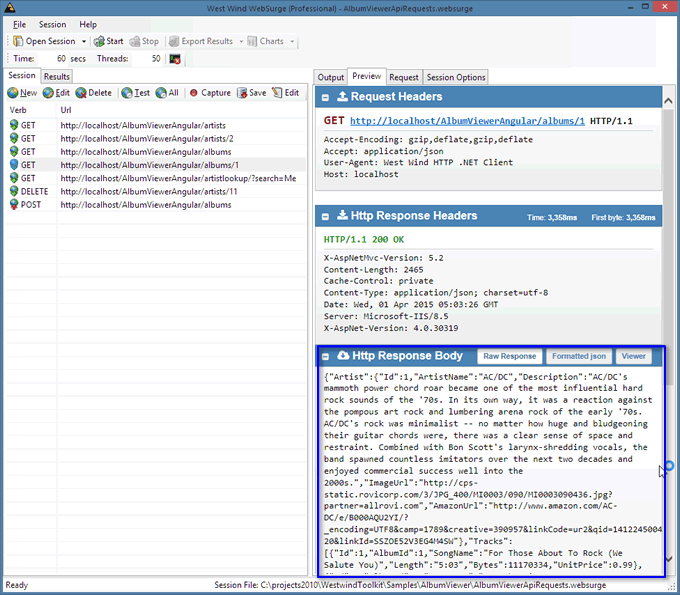This screenshot has width=680, height=595.
Task: Expand the Charts dropdown arrow
Action: click(292, 41)
